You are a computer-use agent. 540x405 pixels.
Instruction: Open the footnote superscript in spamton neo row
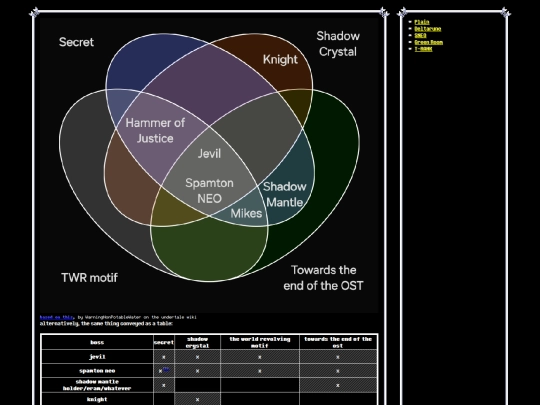pyautogui.click(x=166, y=369)
